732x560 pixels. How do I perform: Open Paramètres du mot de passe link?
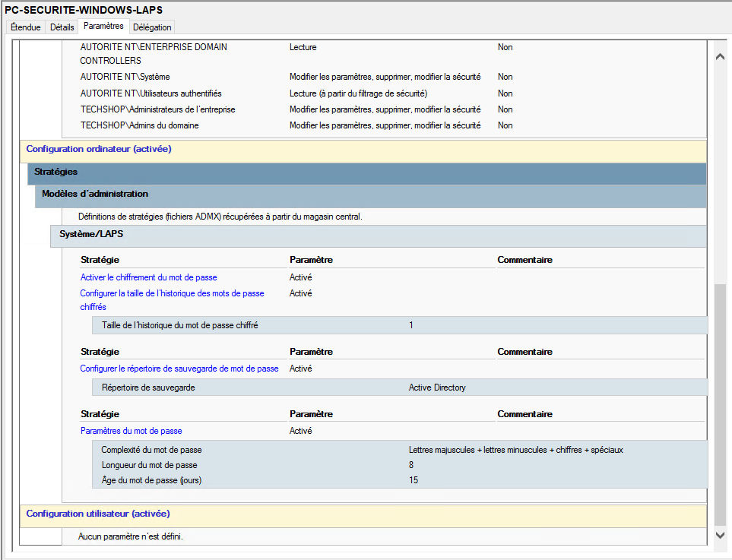(x=132, y=431)
